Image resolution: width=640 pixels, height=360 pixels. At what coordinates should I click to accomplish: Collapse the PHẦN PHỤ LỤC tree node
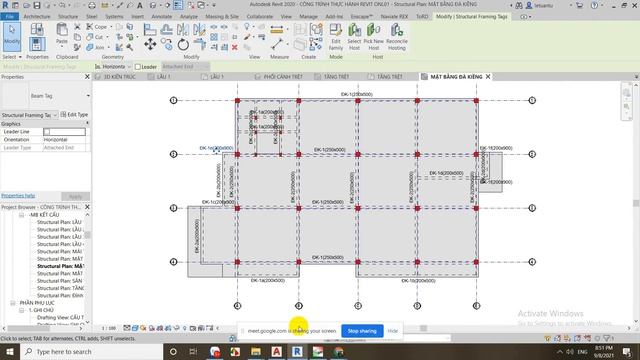tap(13, 303)
